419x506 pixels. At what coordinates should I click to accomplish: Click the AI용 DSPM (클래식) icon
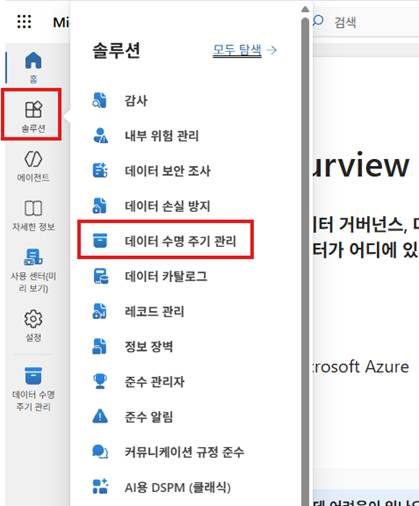100,487
